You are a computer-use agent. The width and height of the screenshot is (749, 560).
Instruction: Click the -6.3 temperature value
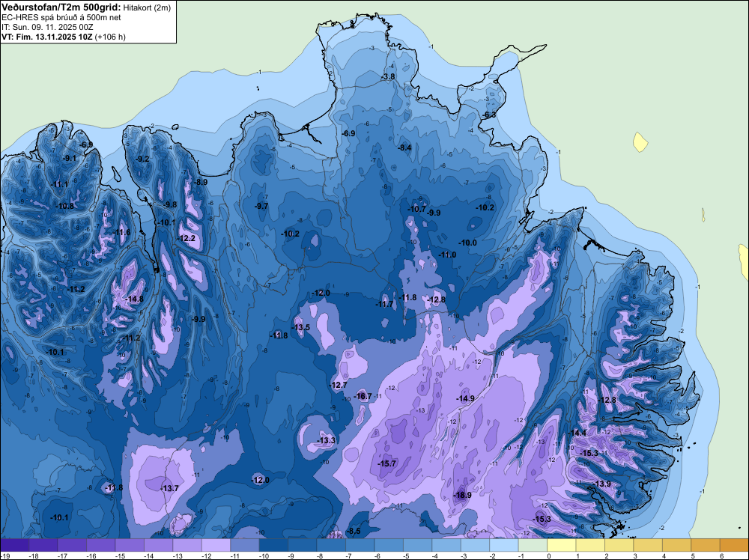[x=489, y=115]
